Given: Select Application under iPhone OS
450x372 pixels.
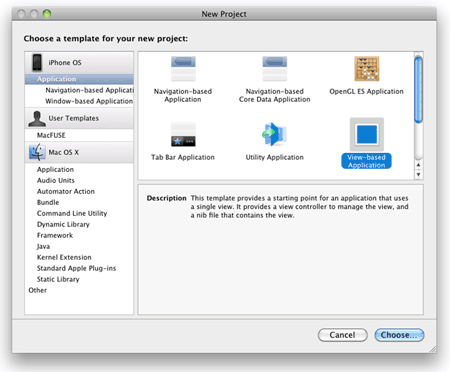Looking at the screenshot, I should [79, 79].
